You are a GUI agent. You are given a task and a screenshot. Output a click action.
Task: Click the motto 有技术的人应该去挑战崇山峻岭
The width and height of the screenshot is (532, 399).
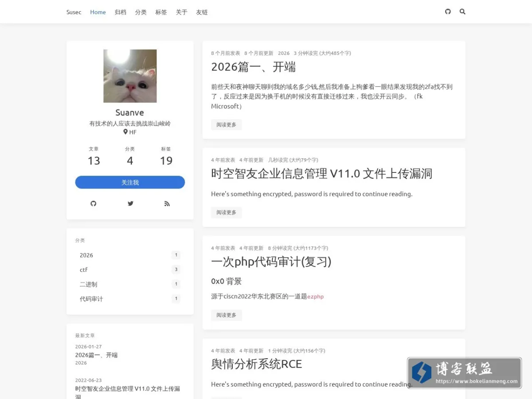pos(130,124)
